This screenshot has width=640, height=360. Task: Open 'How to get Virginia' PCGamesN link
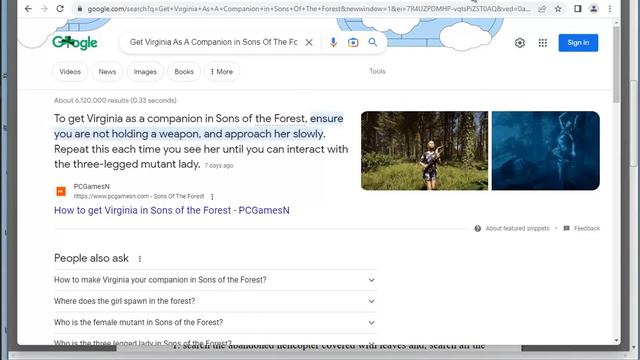click(x=172, y=210)
